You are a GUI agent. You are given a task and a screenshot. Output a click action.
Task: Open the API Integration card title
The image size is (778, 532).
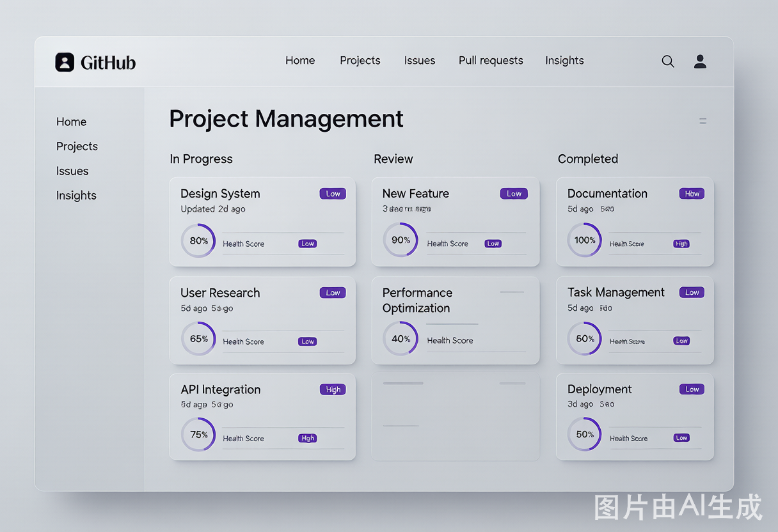point(221,389)
